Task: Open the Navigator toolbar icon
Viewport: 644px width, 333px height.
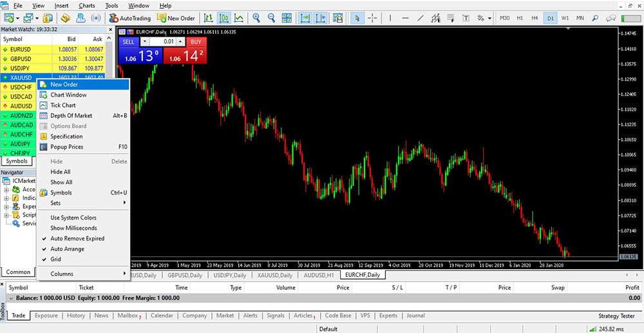Action: [x=80, y=18]
